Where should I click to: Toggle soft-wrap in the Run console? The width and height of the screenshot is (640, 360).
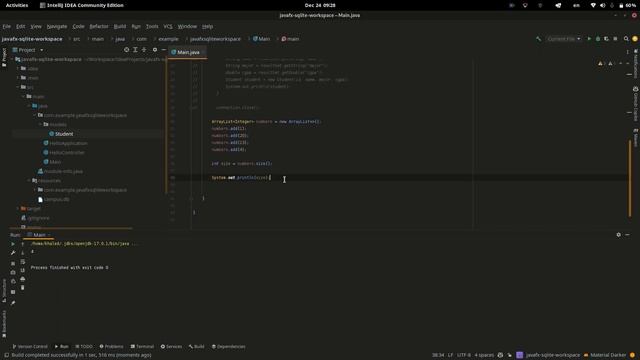[22, 262]
